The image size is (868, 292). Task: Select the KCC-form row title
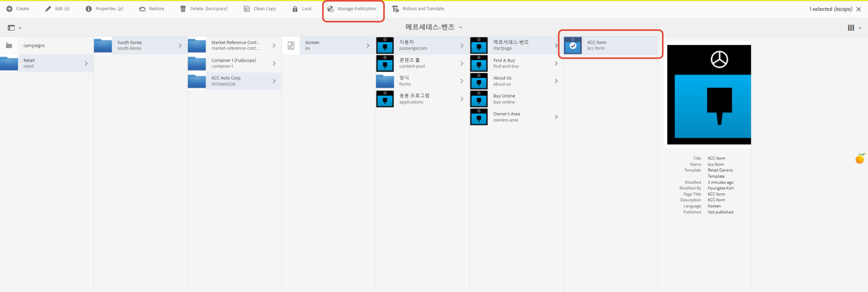597,43
